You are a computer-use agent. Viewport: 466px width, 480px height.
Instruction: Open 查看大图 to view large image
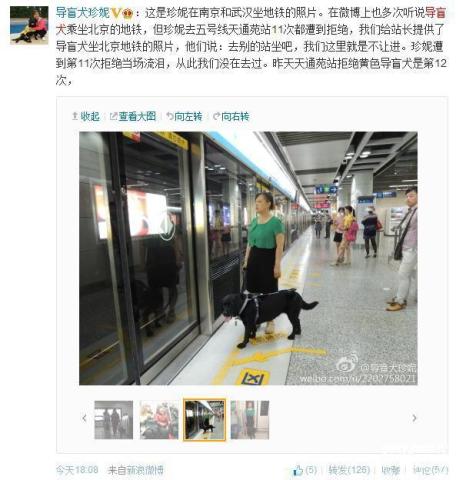tap(133, 116)
